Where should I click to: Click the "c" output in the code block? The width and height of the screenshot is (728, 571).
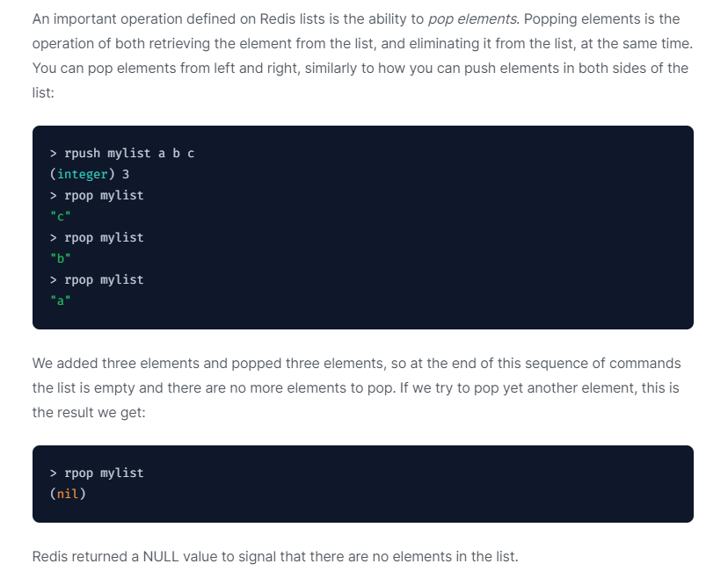61,217
